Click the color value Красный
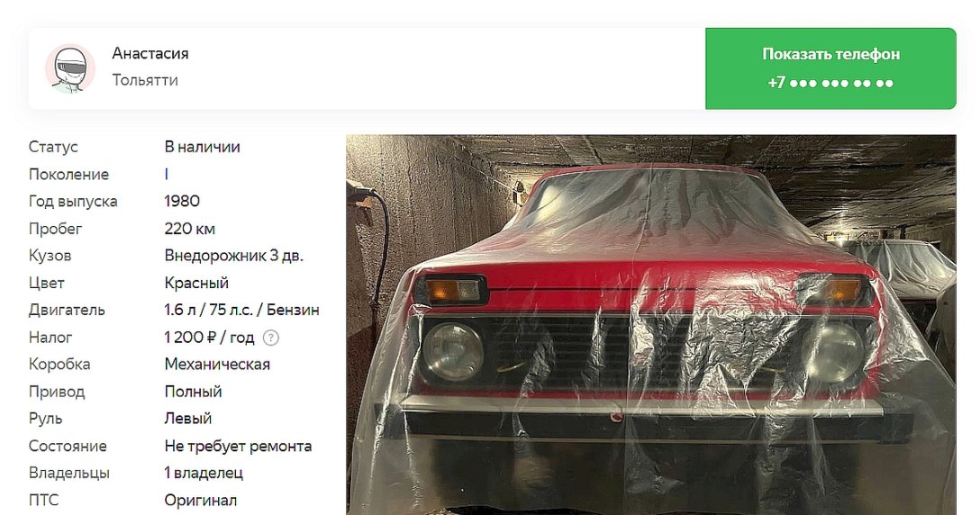The height and width of the screenshot is (515, 980). pos(196,283)
